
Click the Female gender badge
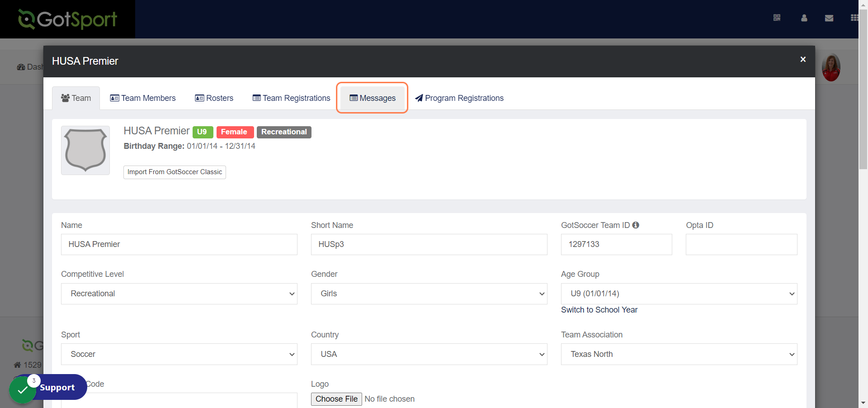(234, 132)
